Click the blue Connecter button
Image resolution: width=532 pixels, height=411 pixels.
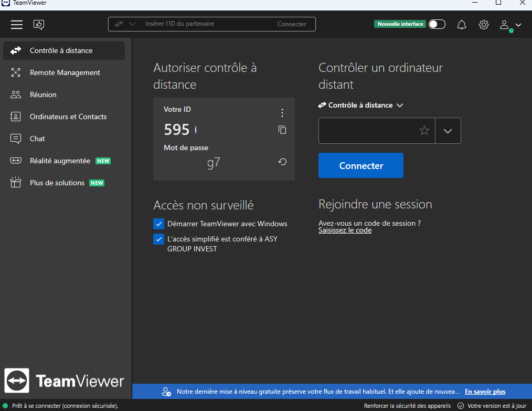pos(360,165)
